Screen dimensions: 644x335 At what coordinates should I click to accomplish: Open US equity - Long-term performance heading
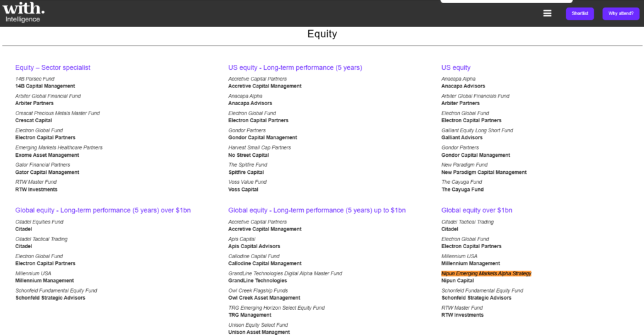pos(295,67)
